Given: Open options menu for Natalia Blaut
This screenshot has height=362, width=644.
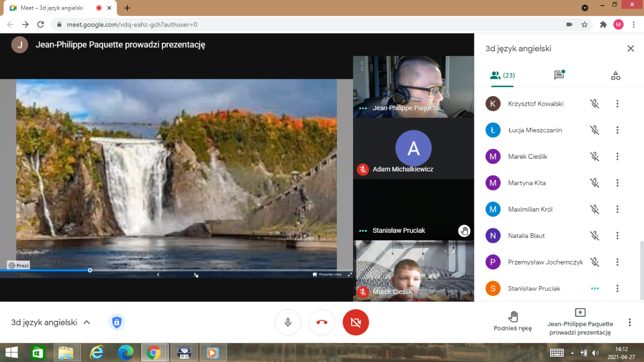Looking at the screenshot, I should pyautogui.click(x=617, y=235).
